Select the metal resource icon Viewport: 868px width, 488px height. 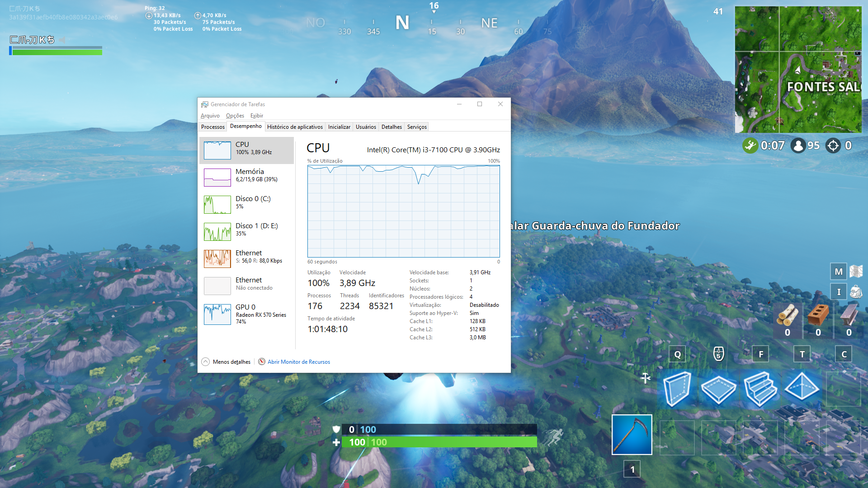pyautogui.click(x=849, y=314)
